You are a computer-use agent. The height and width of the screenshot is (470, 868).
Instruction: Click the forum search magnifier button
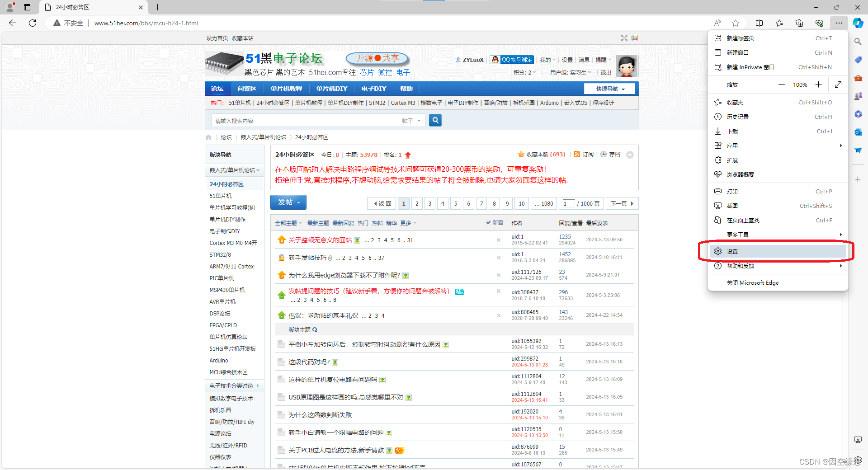coord(435,120)
